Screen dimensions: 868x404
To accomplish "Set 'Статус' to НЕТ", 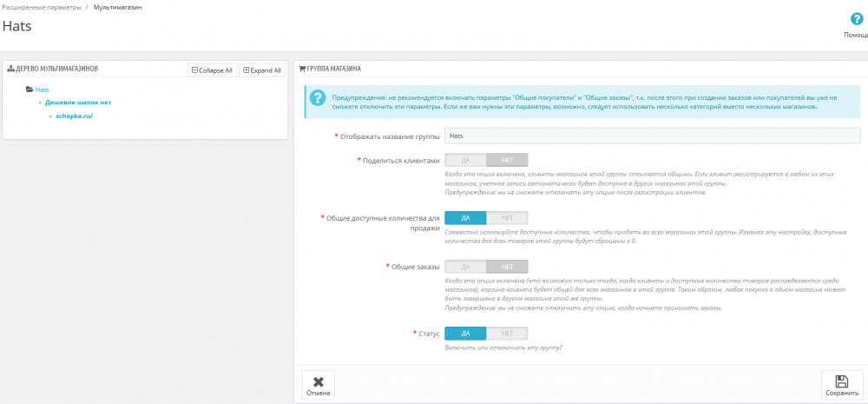I will point(507,333).
